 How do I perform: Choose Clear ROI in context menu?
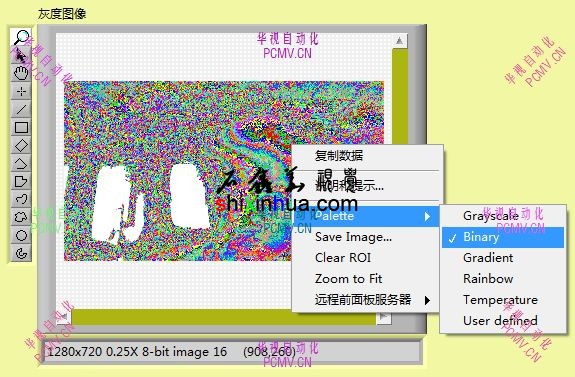click(367, 258)
